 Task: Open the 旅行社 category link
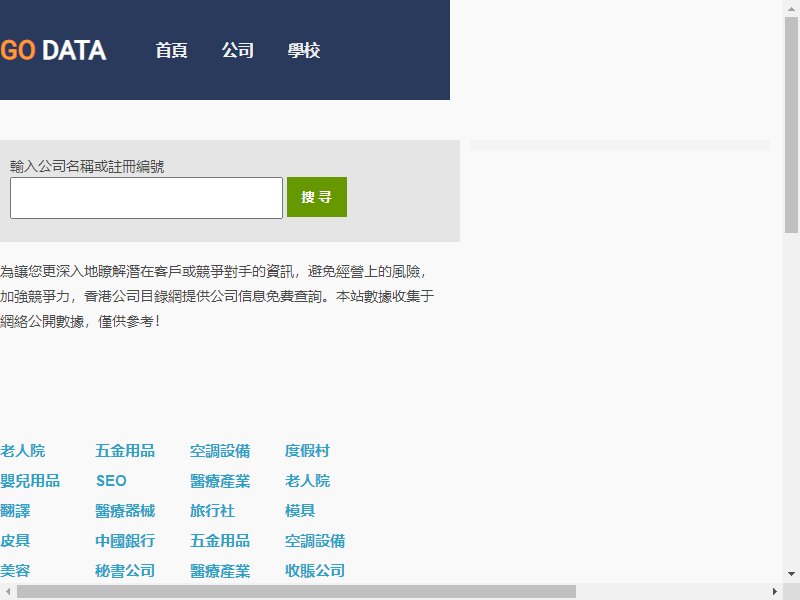click(x=212, y=511)
